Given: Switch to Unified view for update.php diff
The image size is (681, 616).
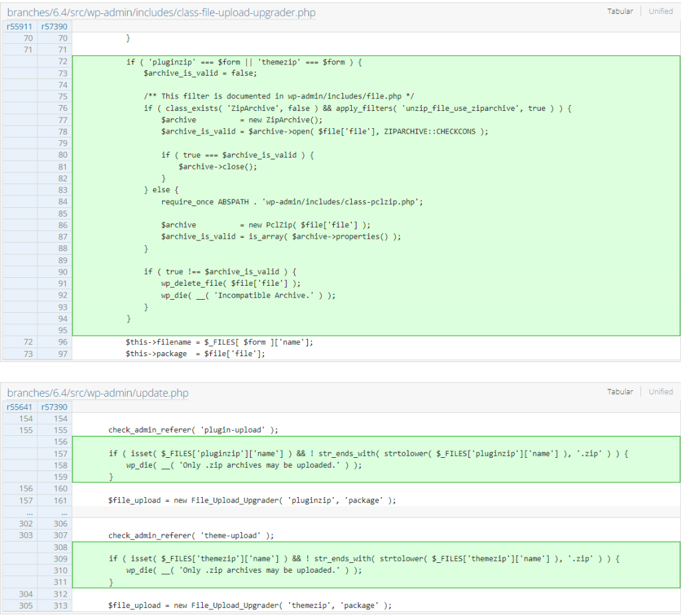Looking at the screenshot, I should click(x=660, y=392).
